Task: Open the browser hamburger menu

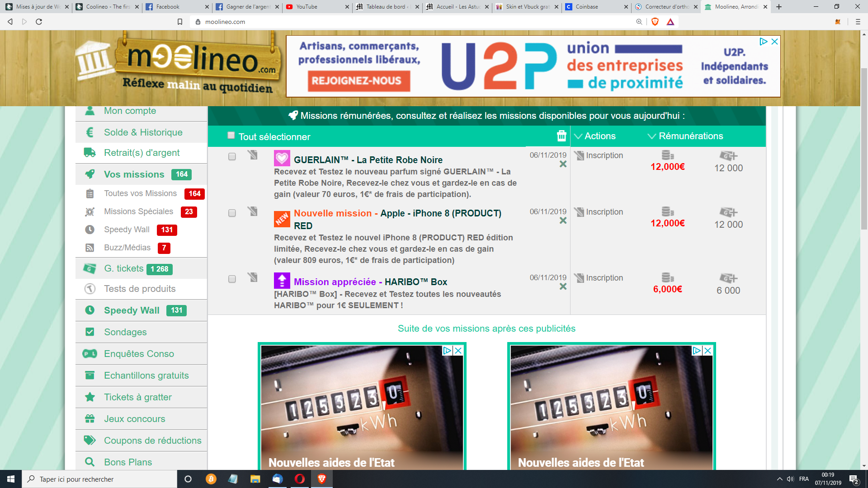Action: click(858, 22)
